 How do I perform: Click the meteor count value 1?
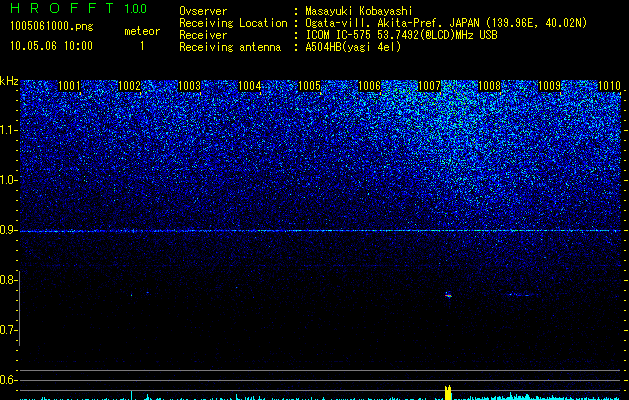142,46
